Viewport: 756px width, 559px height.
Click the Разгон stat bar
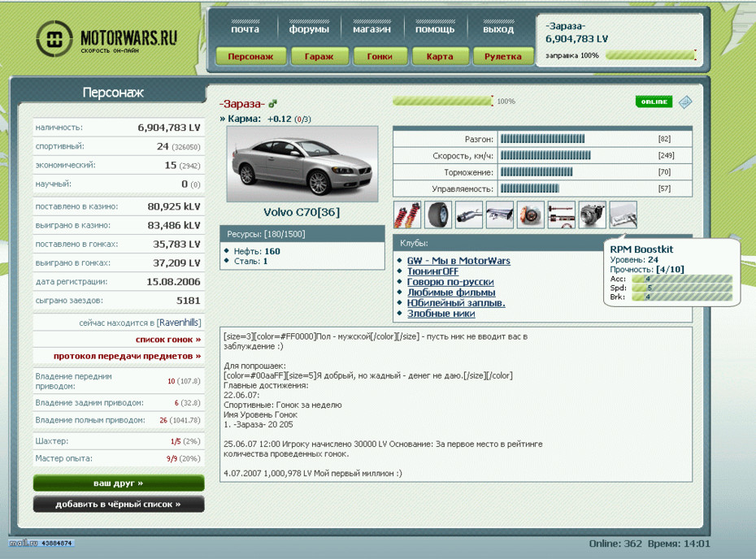point(542,139)
